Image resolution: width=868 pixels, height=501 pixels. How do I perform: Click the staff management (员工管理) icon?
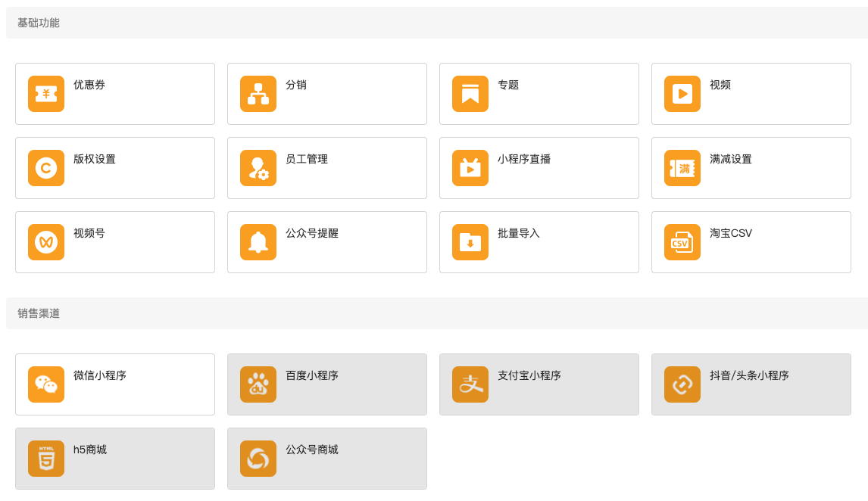pyautogui.click(x=258, y=168)
